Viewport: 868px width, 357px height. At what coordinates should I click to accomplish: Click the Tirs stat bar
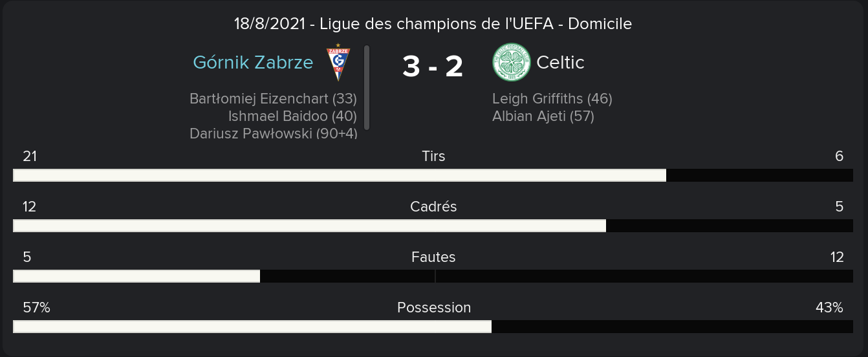pyautogui.click(x=433, y=175)
